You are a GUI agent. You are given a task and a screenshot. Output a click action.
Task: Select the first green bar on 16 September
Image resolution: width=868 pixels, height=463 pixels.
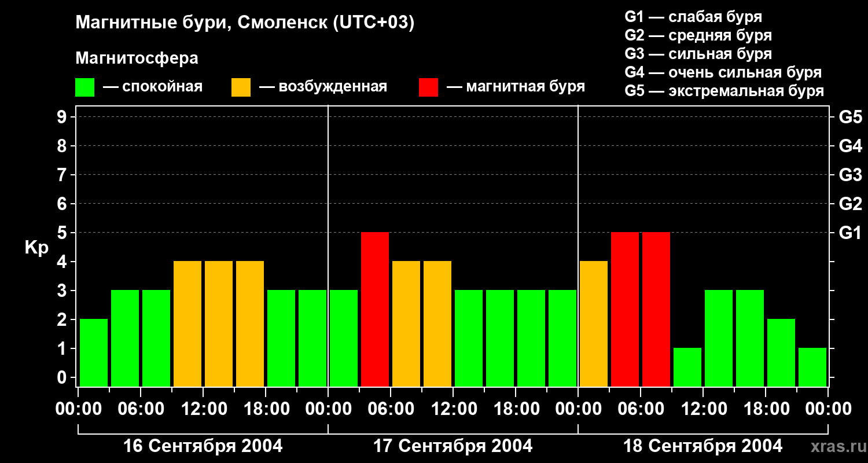(94, 352)
